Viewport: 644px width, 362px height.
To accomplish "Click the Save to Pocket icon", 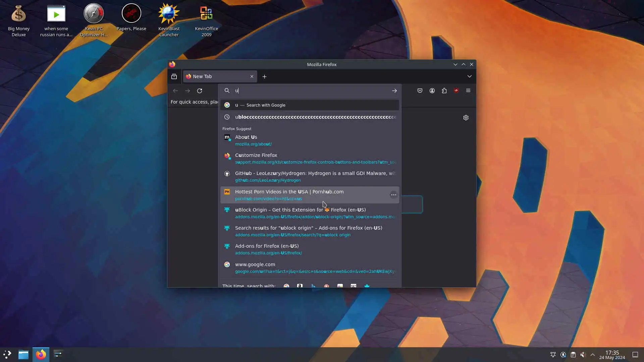I will 420,90.
